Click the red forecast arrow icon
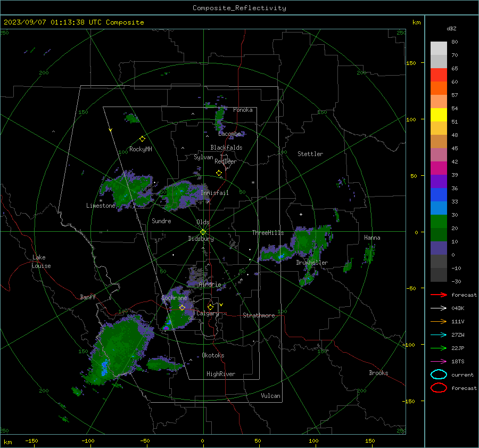The height and width of the screenshot is (448, 479). [x=439, y=295]
